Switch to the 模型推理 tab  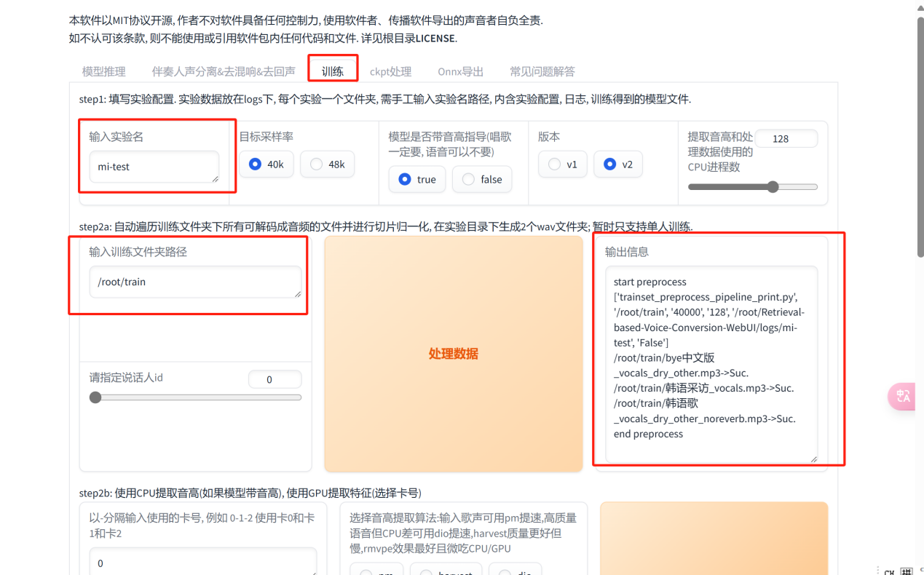click(104, 71)
